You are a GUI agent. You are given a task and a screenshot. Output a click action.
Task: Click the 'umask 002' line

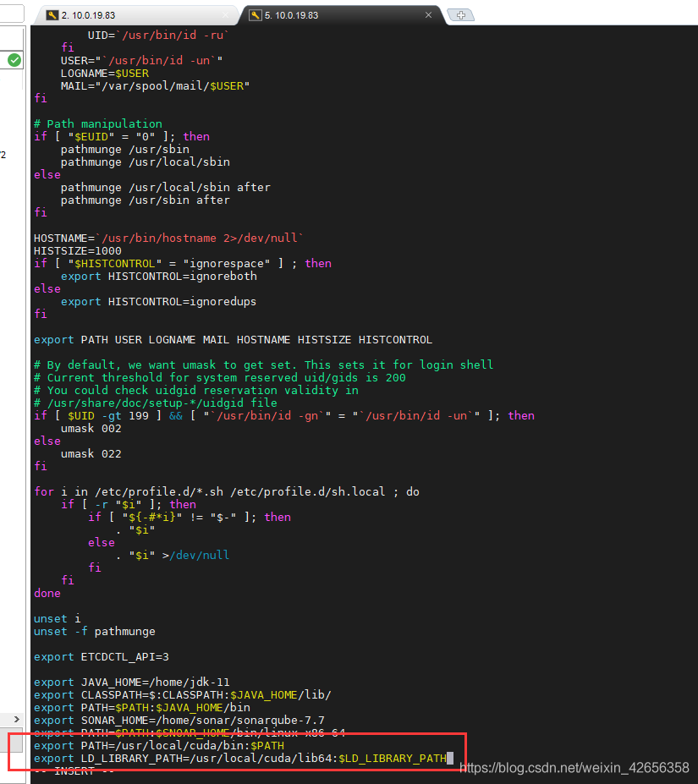click(91, 429)
